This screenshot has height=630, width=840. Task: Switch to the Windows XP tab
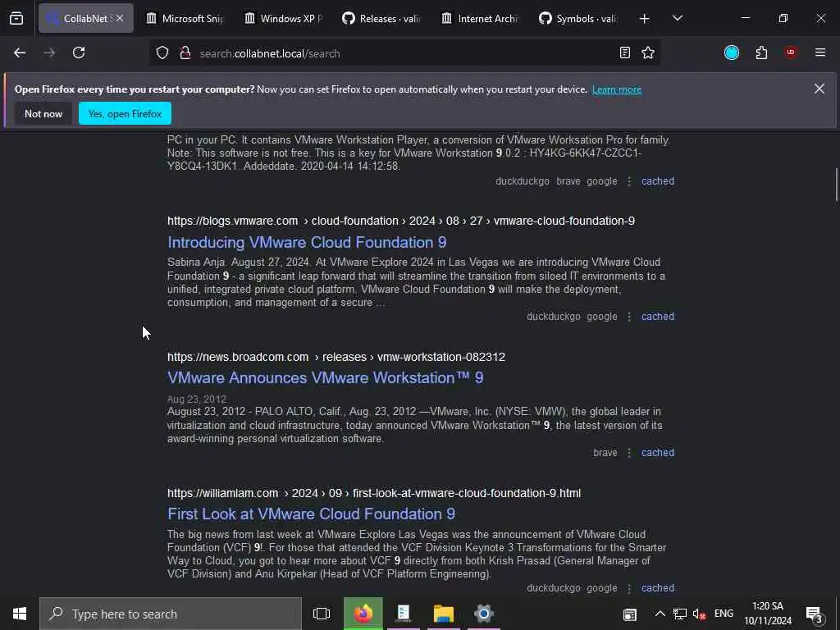point(283,18)
